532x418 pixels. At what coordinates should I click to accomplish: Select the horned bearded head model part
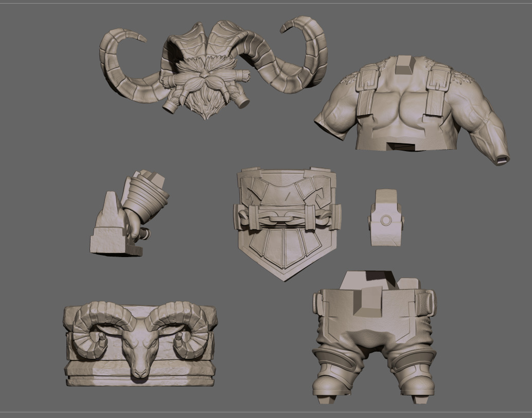(213, 68)
